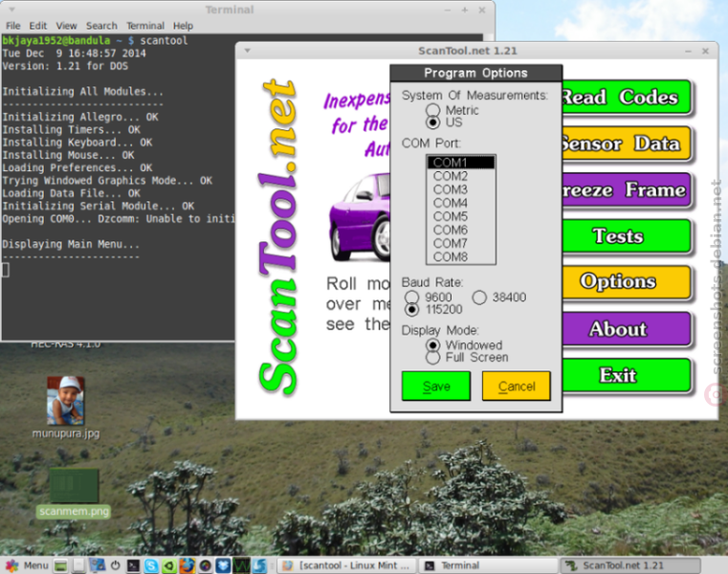This screenshot has height=574, width=728.
Task: Click the green arrow app icon in panel
Action: (x=169, y=565)
